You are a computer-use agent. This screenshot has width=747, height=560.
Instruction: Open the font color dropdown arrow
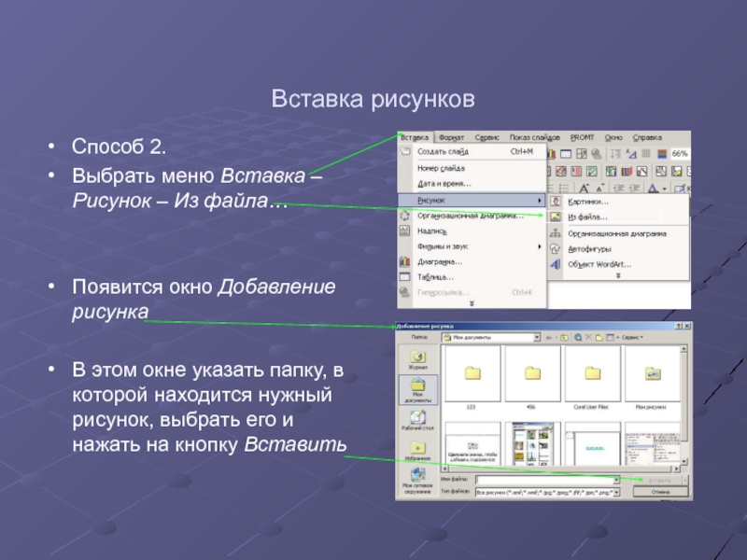tap(665, 189)
